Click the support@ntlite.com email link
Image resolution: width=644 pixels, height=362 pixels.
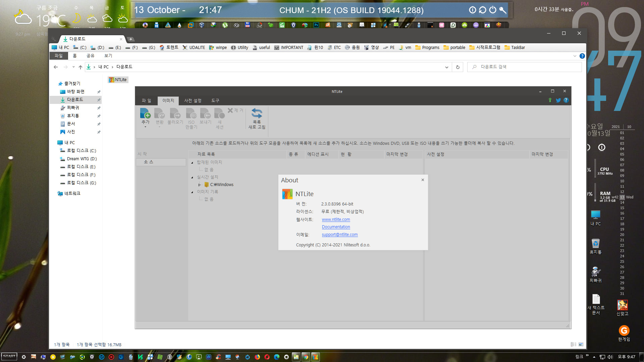click(340, 235)
